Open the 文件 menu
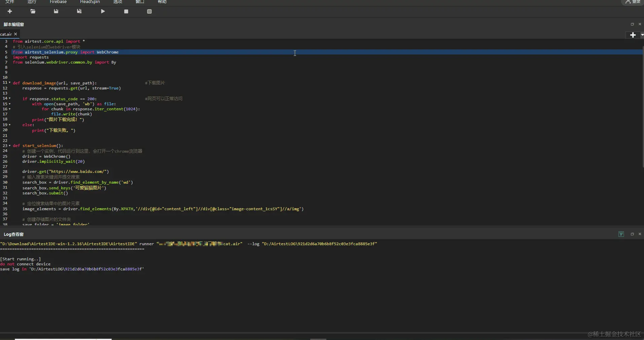This screenshot has height=340, width=644. coord(10,2)
